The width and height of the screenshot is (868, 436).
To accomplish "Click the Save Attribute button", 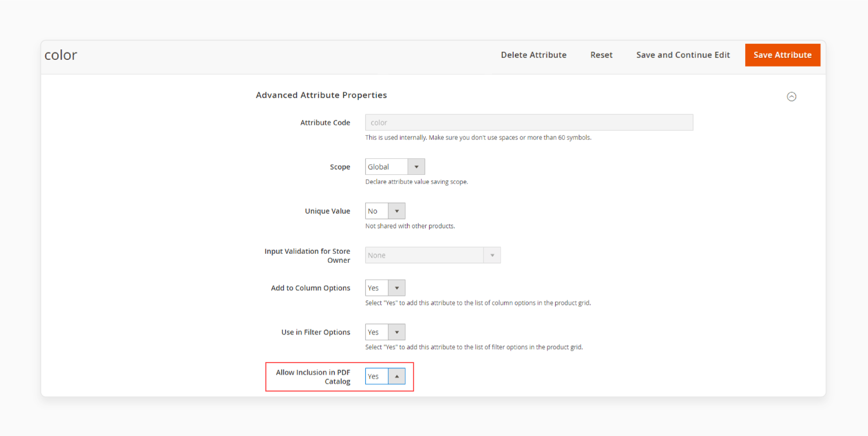I will coord(782,55).
